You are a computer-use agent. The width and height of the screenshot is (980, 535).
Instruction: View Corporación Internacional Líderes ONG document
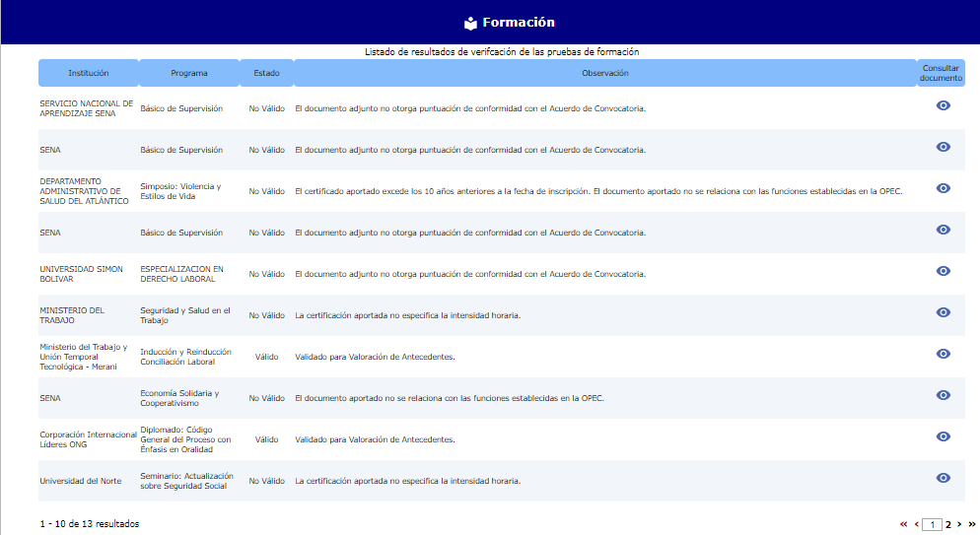coord(943,436)
